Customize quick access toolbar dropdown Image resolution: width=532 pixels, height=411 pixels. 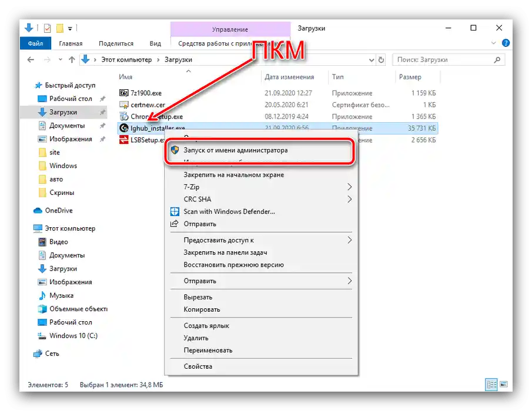70,28
